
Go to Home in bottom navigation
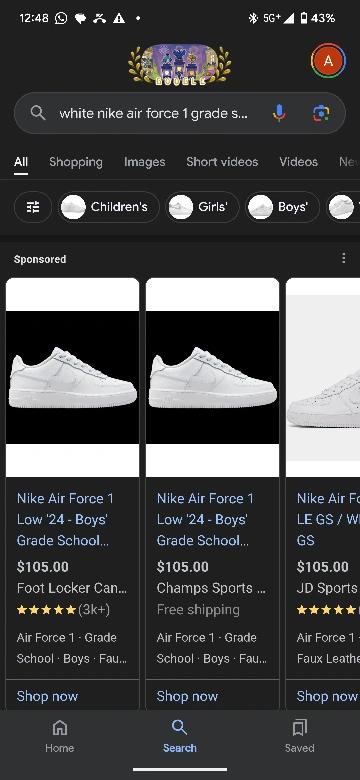pos(60,736)
